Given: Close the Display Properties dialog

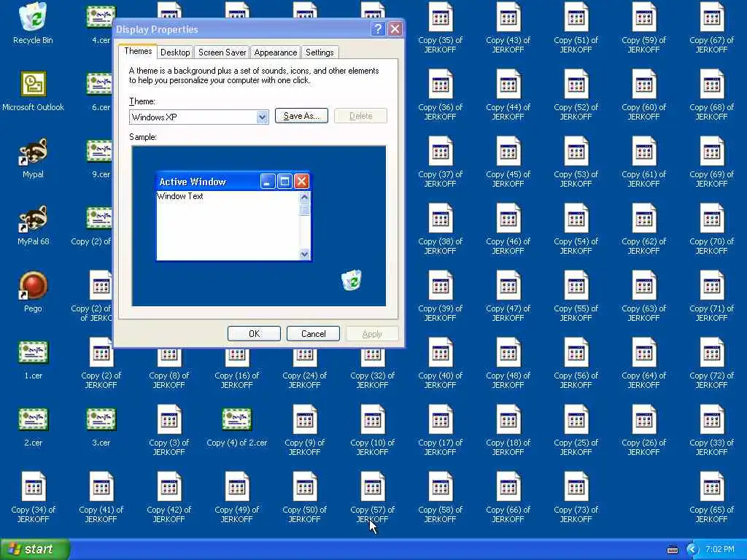Looking at the screenshot, I should click(x=395, y=29).
